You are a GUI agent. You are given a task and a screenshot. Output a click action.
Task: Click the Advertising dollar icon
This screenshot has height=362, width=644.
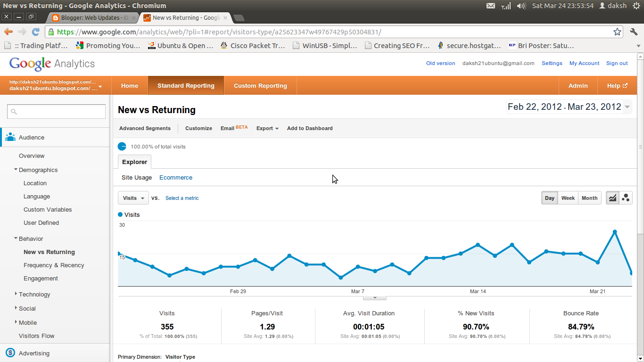click(x=10, y=353)
